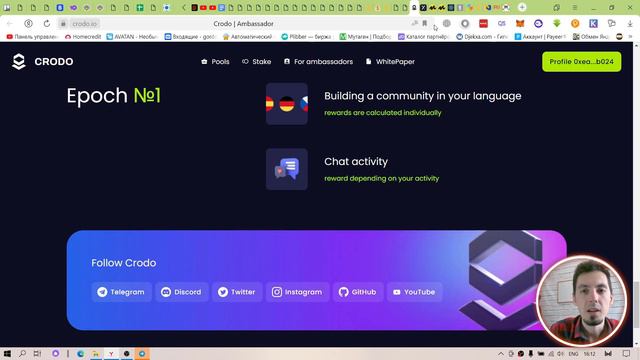Click 'reward depending on your activity' text
Viewport: 640px width, 360px height.
click(381, 178)
